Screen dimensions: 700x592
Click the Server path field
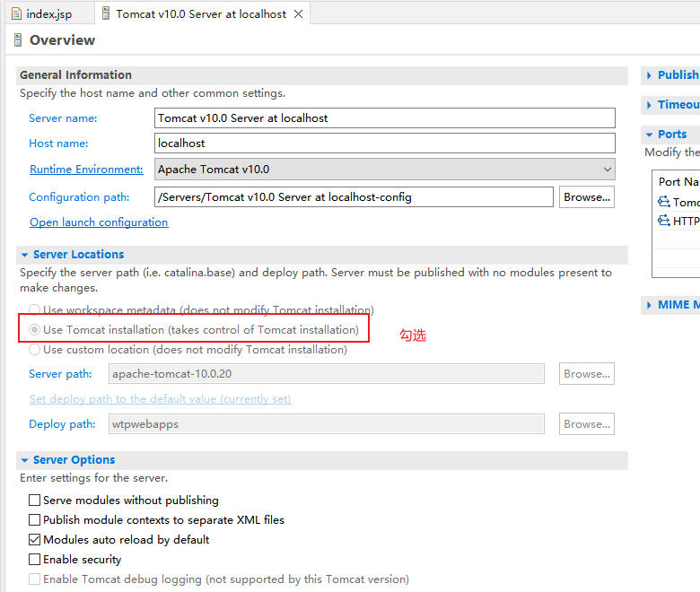327,374
